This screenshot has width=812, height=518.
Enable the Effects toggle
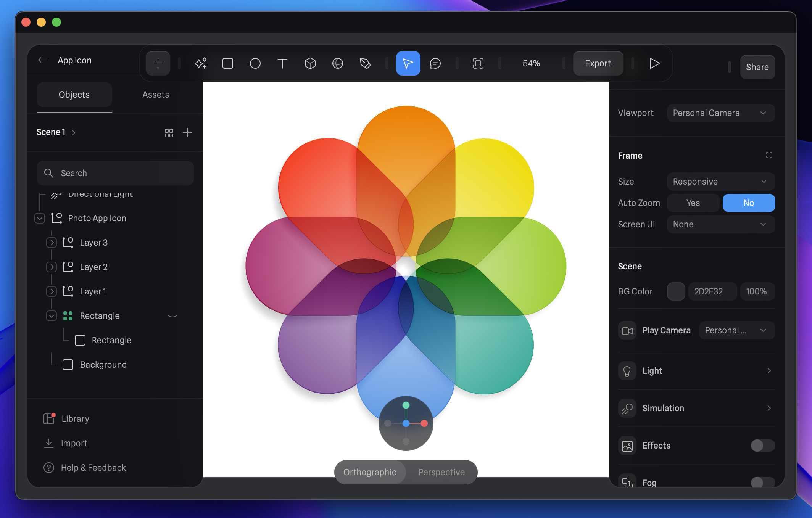[762, 446]
